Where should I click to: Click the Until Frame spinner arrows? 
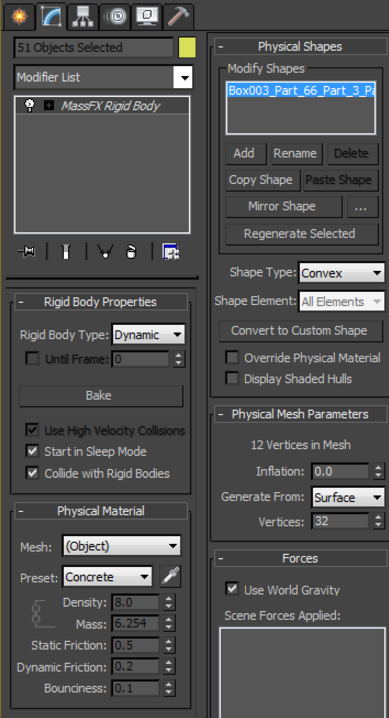point(178,359)
